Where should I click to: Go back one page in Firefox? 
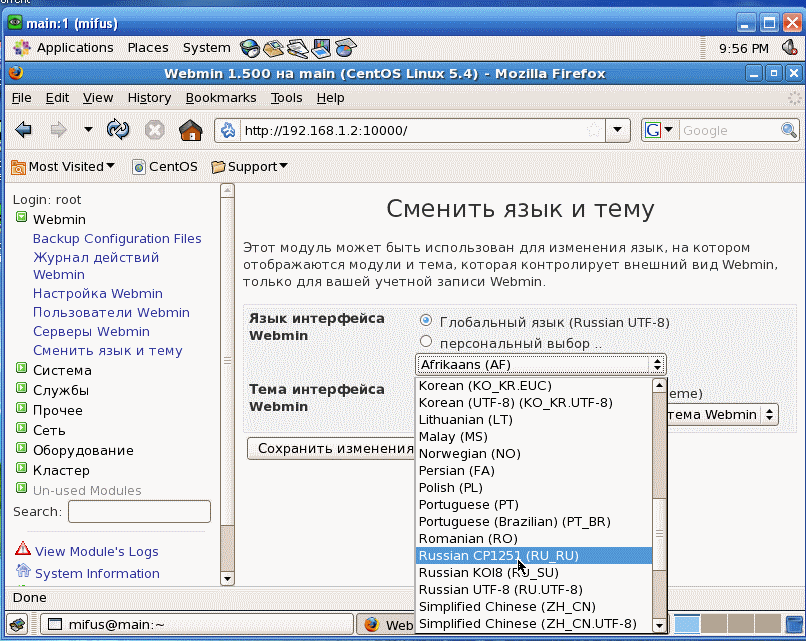point(24,130)
